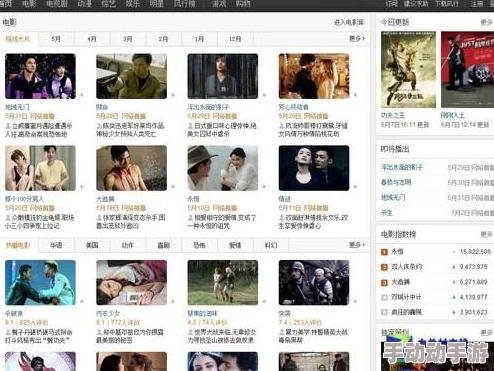Click rank 1 badge in 电影指数榜
Viewport: 494px width, 371px height.
(x=384, y=252)
